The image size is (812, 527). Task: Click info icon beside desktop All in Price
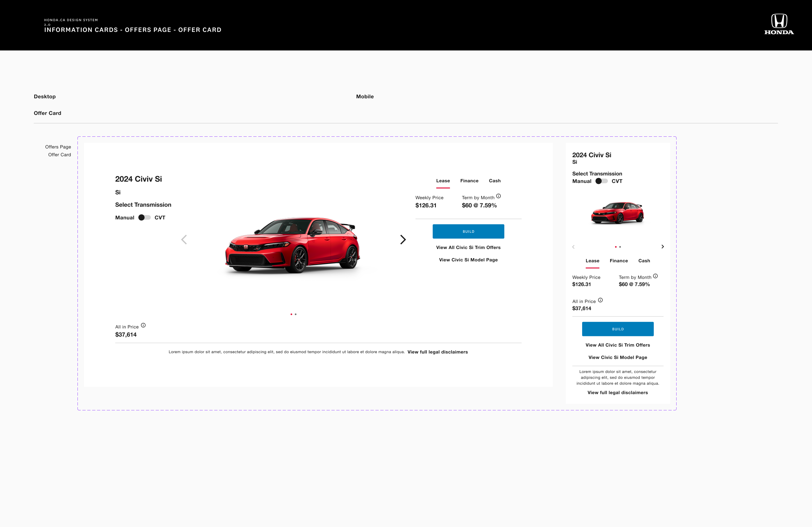(x=143, y=325)
